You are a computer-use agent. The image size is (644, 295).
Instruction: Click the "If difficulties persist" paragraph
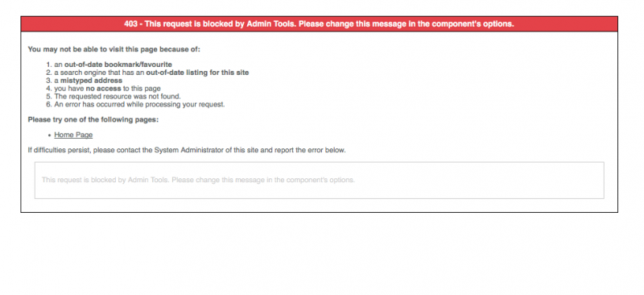tap(187, 150)
